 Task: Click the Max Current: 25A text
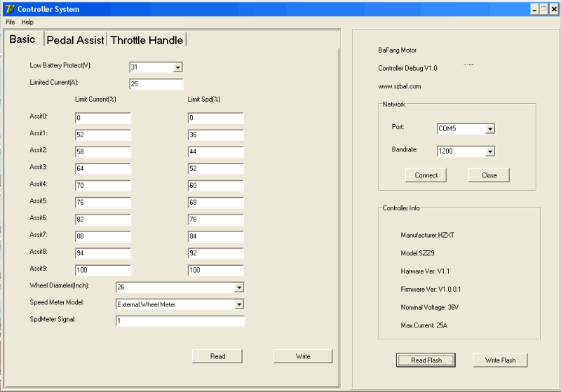pos(424,325)
